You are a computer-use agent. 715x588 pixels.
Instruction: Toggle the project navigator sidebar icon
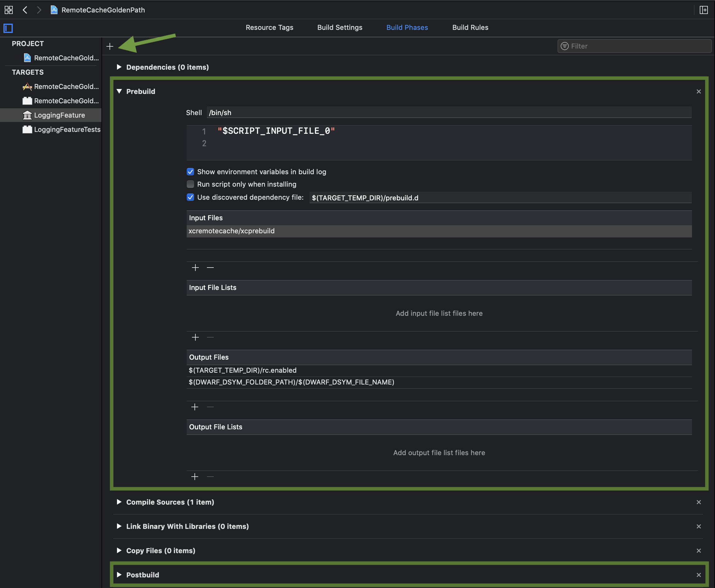click(x=8, y=28)
